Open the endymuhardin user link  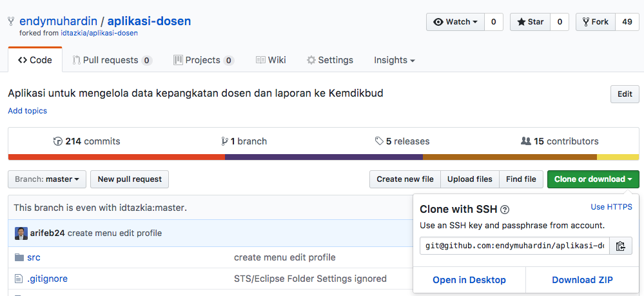coord(58,21)
